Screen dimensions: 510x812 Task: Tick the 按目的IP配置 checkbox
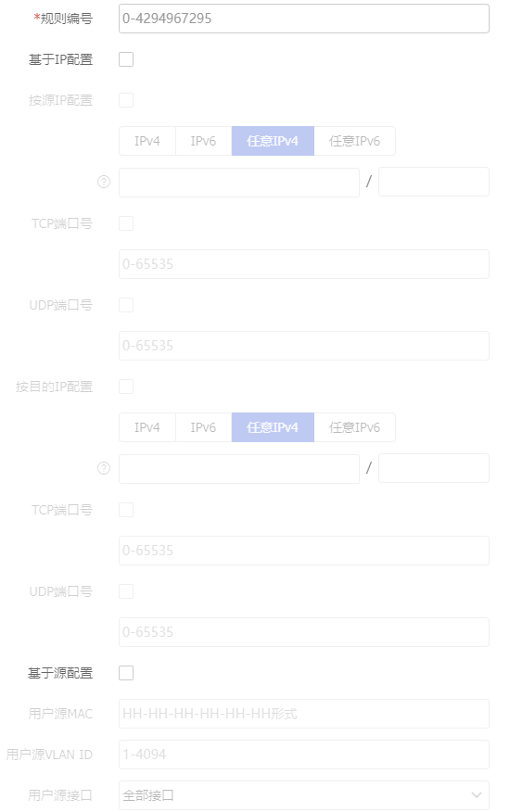coord(126,387)
